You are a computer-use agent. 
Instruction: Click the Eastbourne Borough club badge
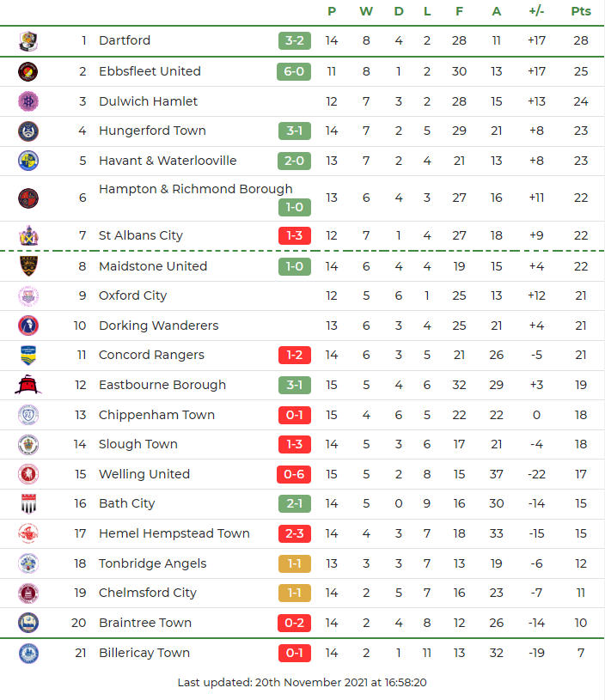(28, 385)
